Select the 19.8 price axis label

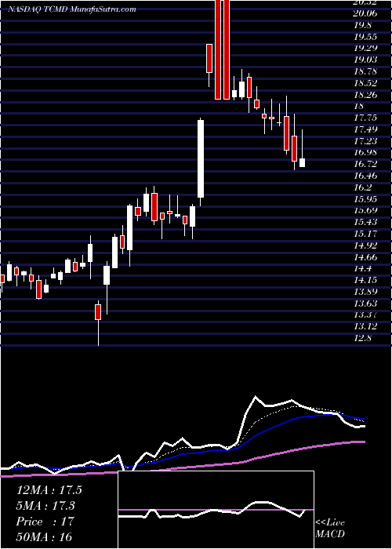[362, 25]
